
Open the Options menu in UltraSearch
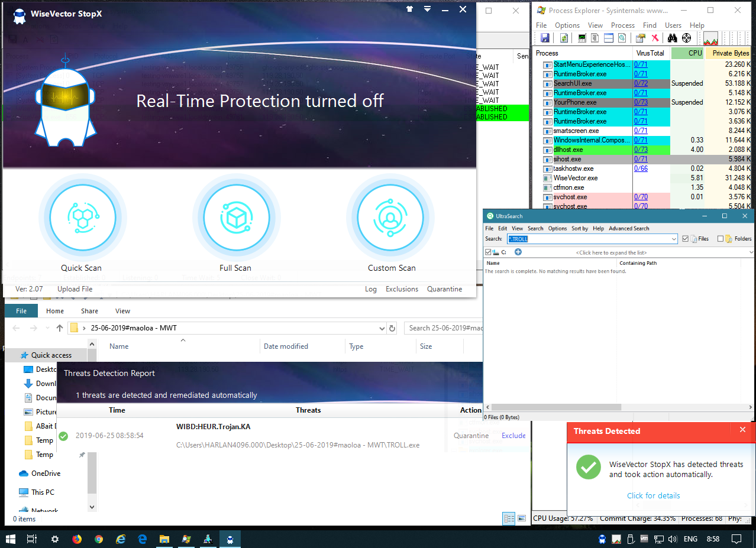[557, 228]
